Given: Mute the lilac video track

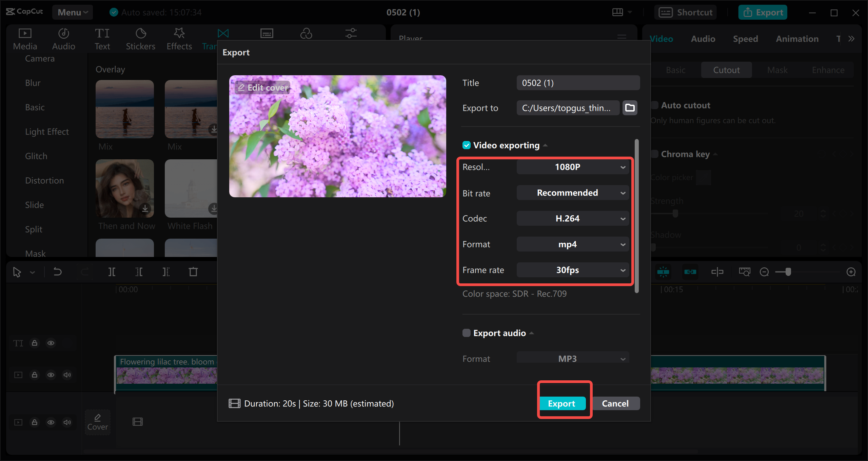Looking at the screenshot, I should pos(67,375).
